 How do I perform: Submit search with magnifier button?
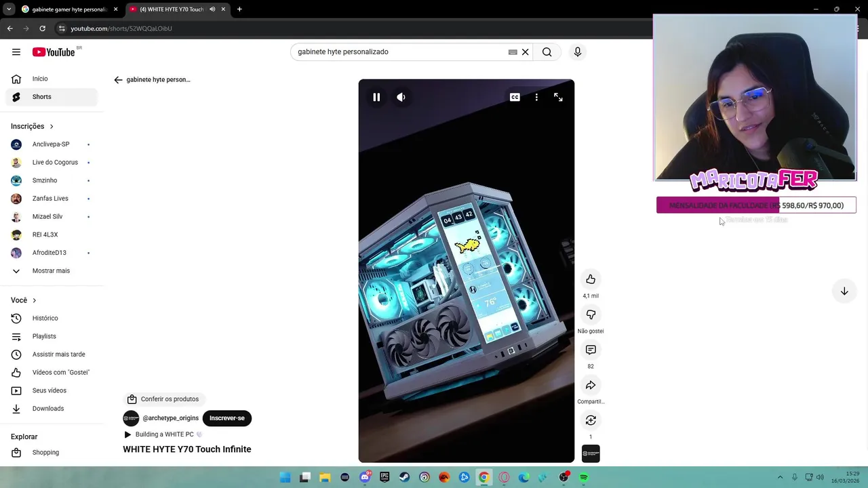pyautogui.click(x=547, y=52)
